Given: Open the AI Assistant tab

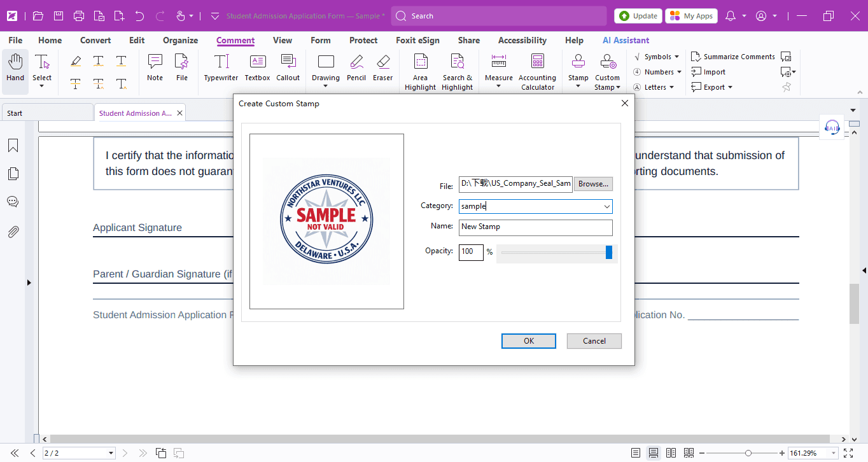Looking at the screenshot, I should point(626,40).
